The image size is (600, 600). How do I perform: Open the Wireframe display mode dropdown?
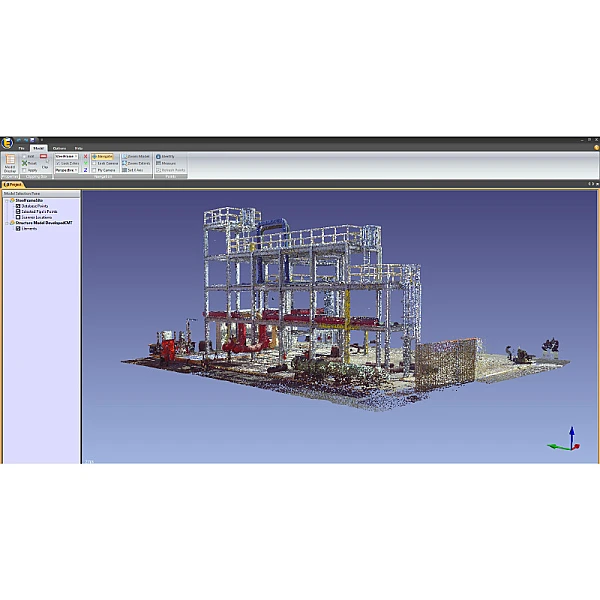67,156
